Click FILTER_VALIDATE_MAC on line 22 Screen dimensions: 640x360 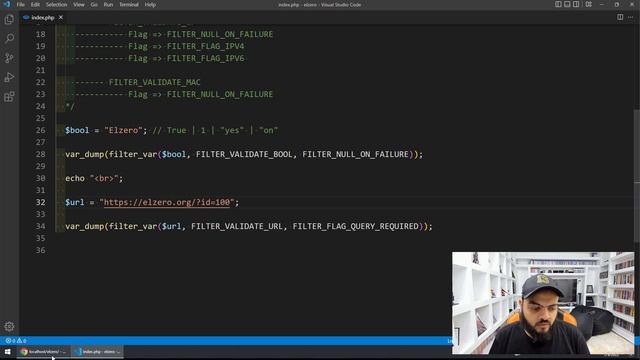(155, 82)
